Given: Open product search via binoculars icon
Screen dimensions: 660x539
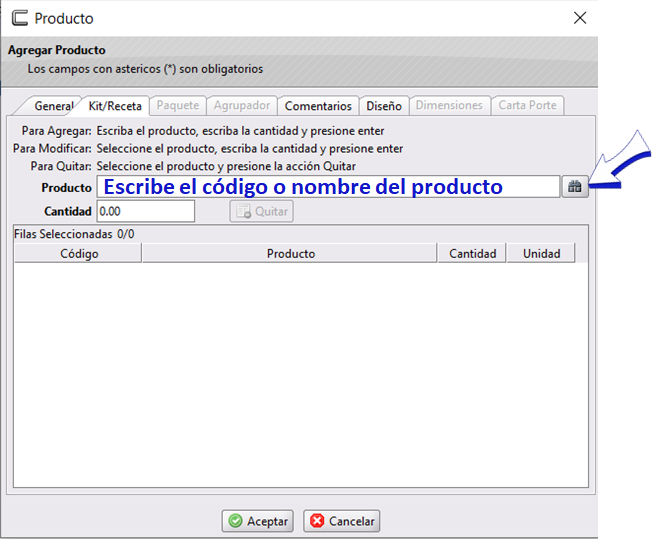Looking at the screenshot, I should (575, 186).
